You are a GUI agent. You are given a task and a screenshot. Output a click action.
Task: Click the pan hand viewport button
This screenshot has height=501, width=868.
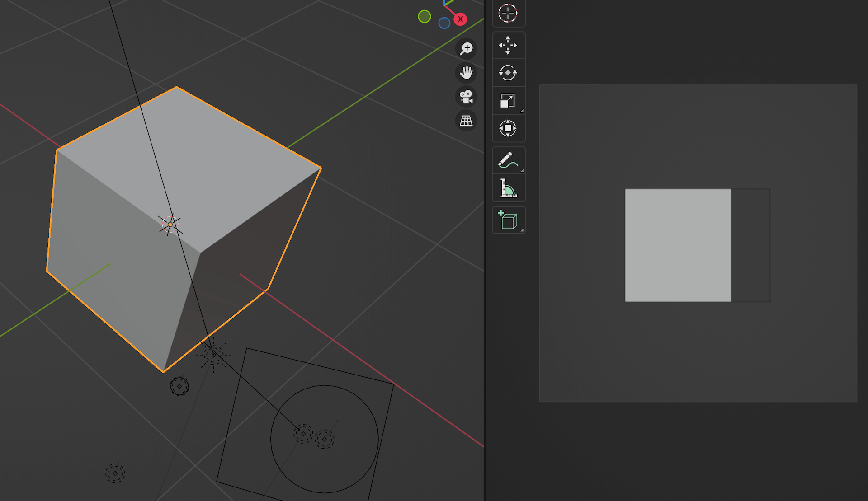click(x=466, y=72)
